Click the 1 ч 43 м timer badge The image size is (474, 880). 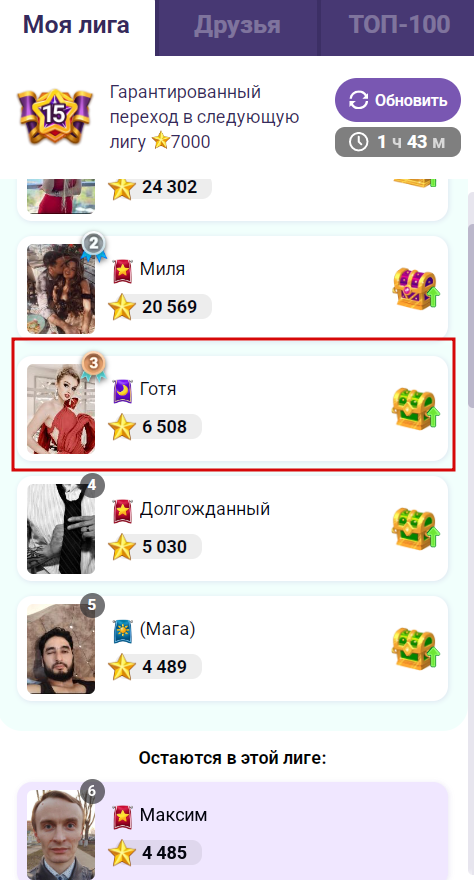(x=398, y=142)
